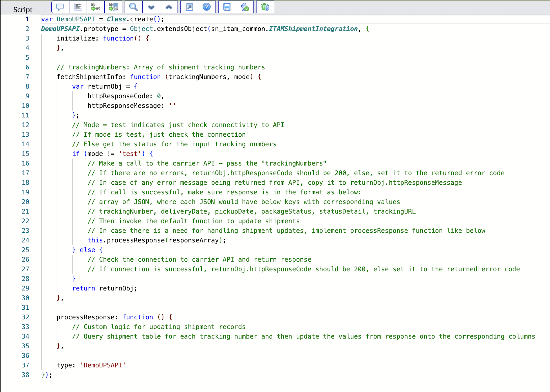The width and height of the screenshot is (550, 392).
Task: Click the Replace All icon
Action: tap(113, 7)
